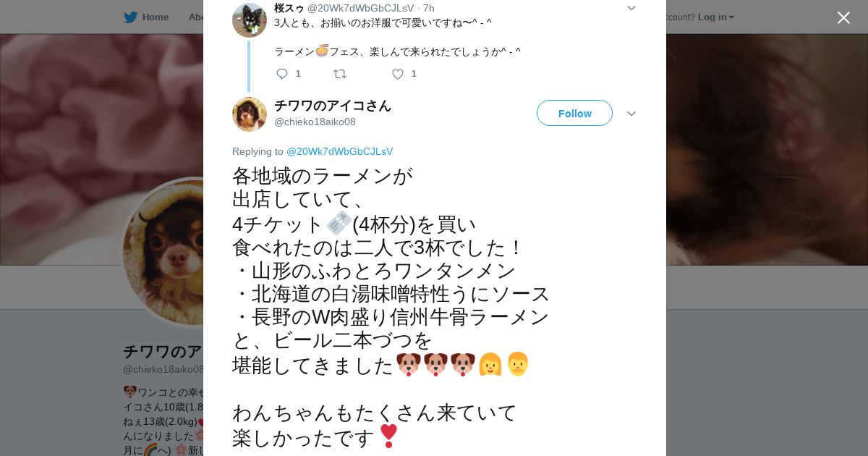Follow チワワのアイコさん
The width and height of the screenshot is (868, 456).
pyautogui.click(x=574, y=113)
